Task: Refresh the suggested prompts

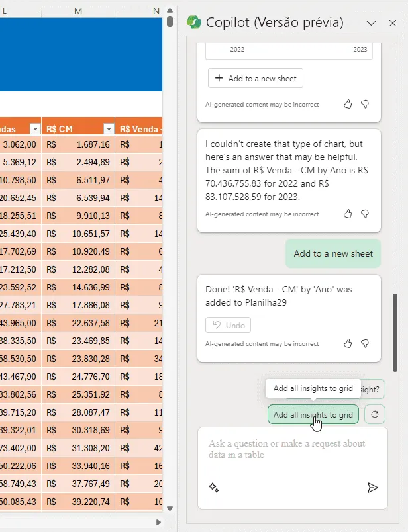Action: [375, 414]
